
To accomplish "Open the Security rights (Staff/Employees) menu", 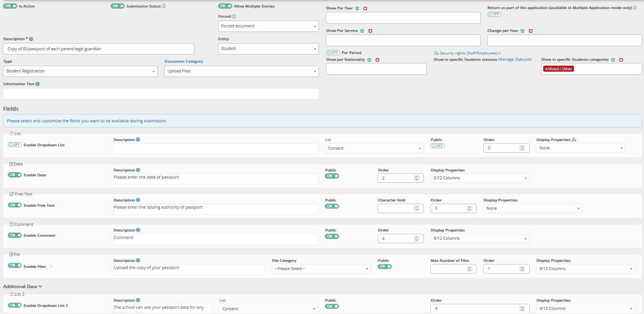I will [467, 53].
